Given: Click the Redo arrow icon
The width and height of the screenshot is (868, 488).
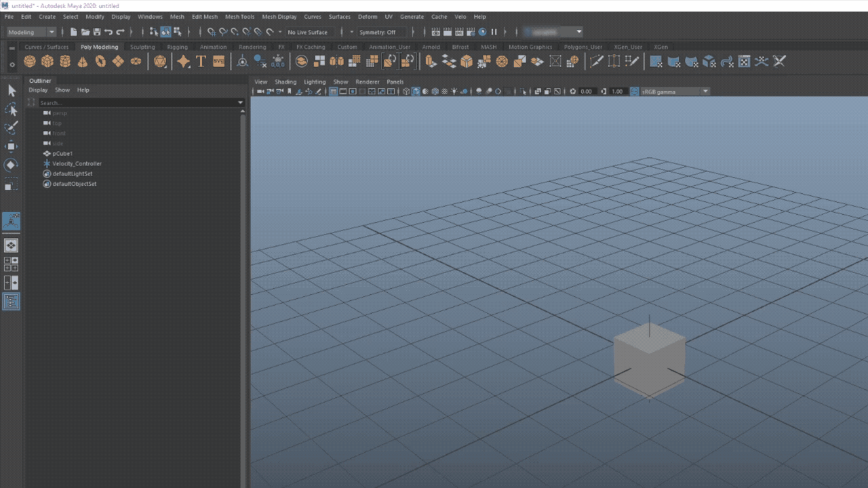Looking at the screenshot, I should [120, 32].
